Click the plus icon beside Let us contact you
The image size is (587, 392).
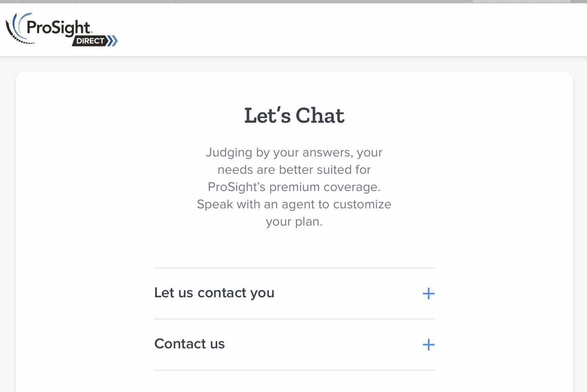[x=428, y=294]
